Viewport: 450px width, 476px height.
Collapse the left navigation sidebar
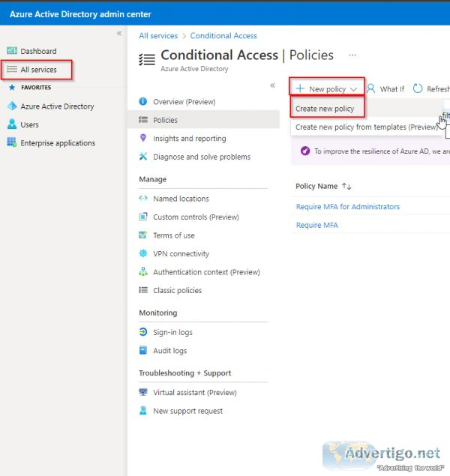119,33
